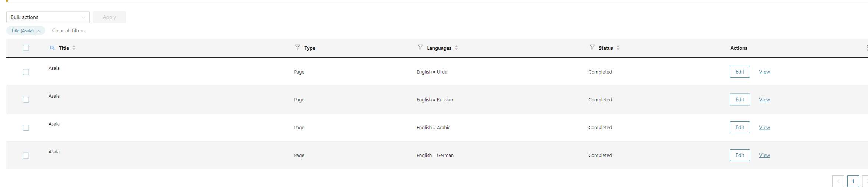Click Clear all filters link

click(x=68, y=31)
